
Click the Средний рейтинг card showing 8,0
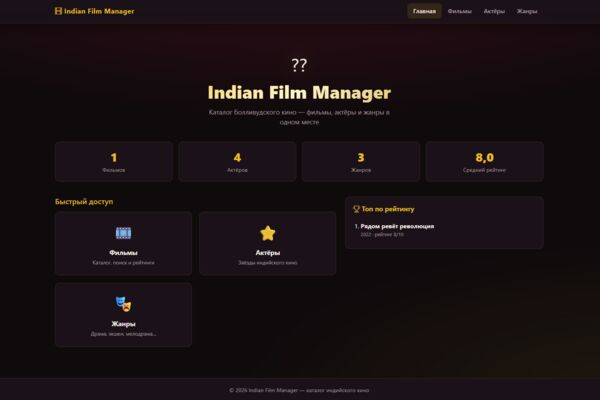484,162
